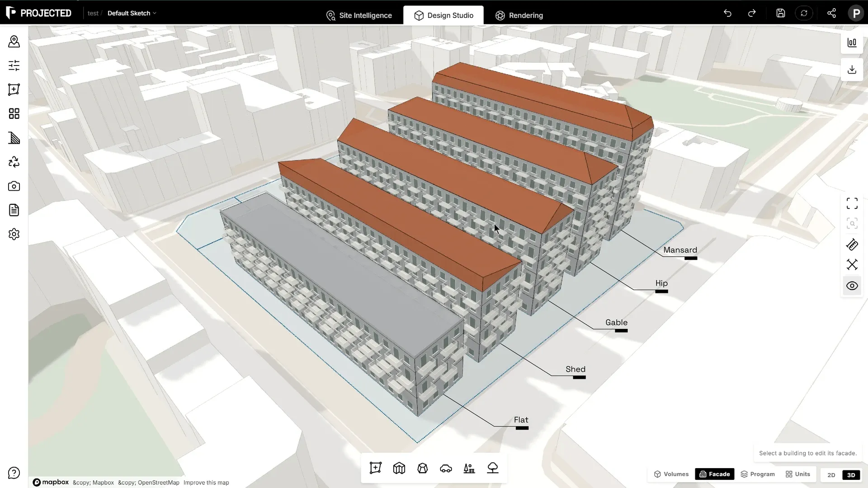The width and height of the screenshot is (868, 488).
Task: Open the Site Intelligence tab
Action: click(359, 15)
